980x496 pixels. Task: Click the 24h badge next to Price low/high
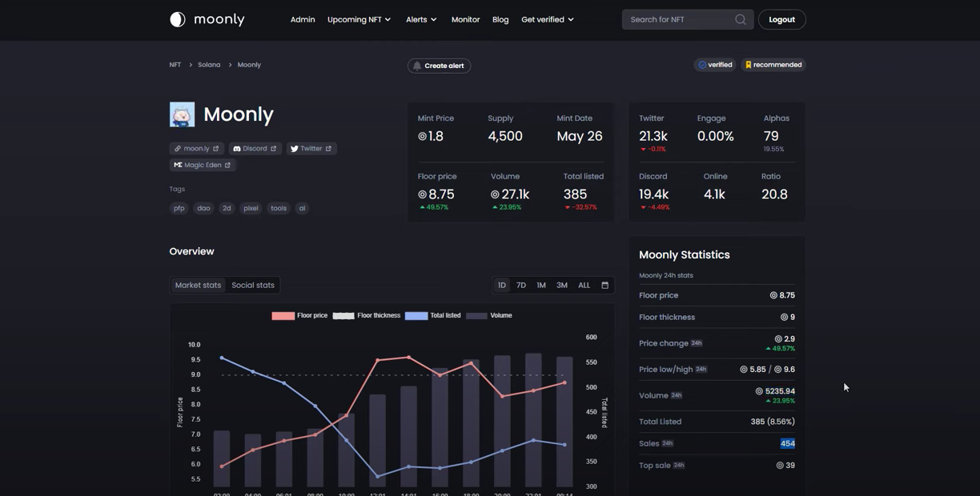click(701, 370)
